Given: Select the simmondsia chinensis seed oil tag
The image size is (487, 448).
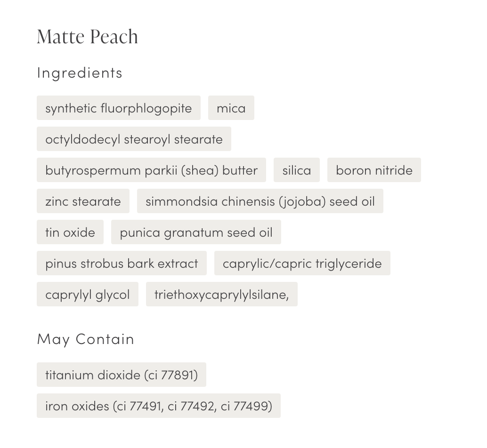Looking at the screenshot, I should click(260, 201).
